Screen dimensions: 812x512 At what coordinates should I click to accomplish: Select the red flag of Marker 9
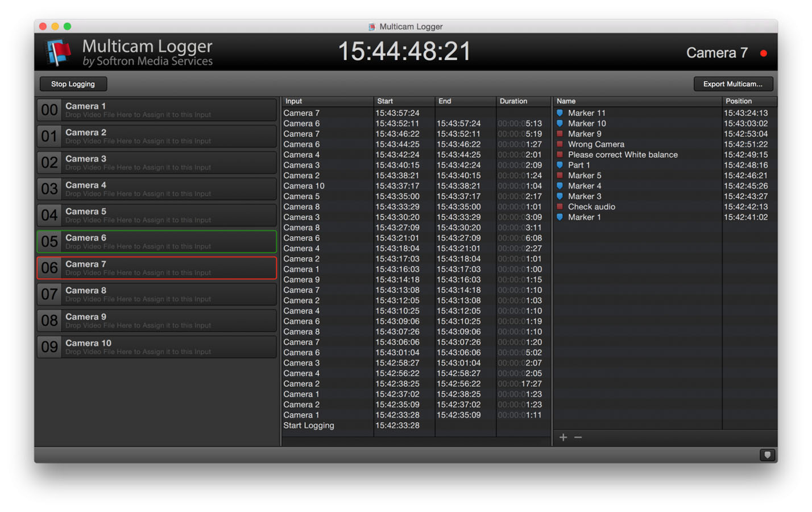coord(560,134)
